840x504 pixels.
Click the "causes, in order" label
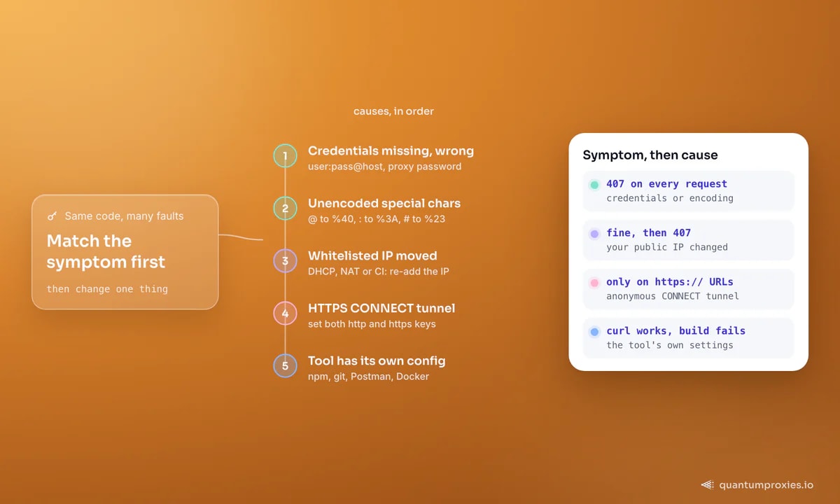click(x=393, y=111)
